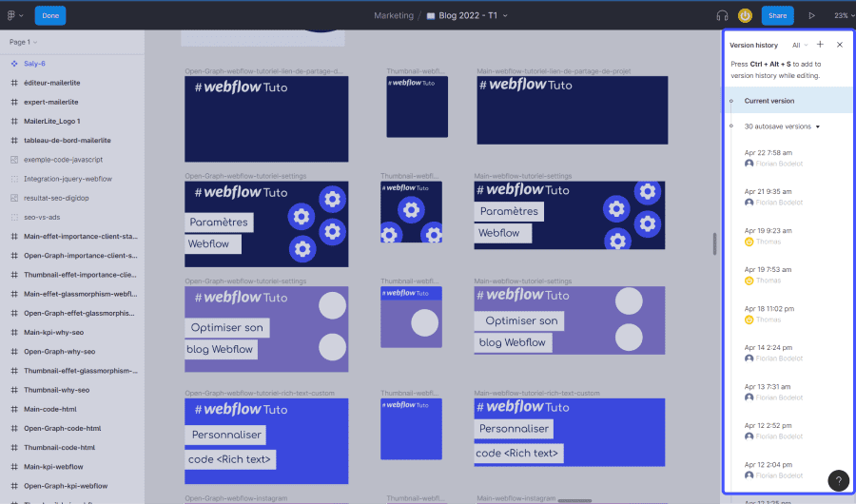
Task: Click the Done button
Action: click(50, 15)
